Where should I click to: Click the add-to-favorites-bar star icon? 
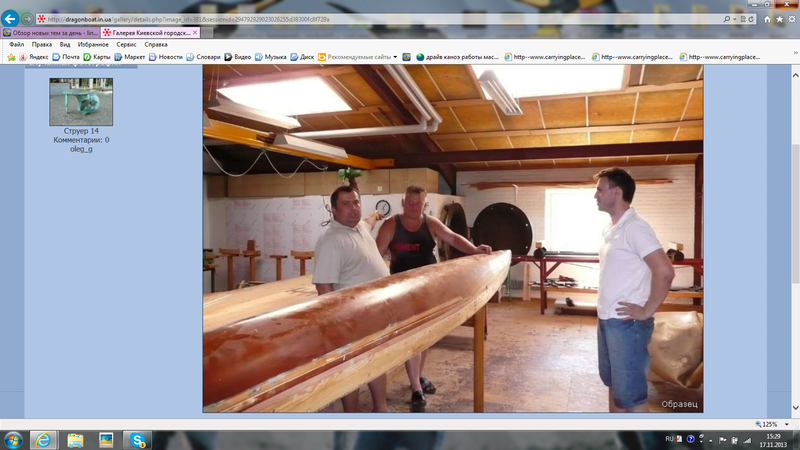point(11,57)
